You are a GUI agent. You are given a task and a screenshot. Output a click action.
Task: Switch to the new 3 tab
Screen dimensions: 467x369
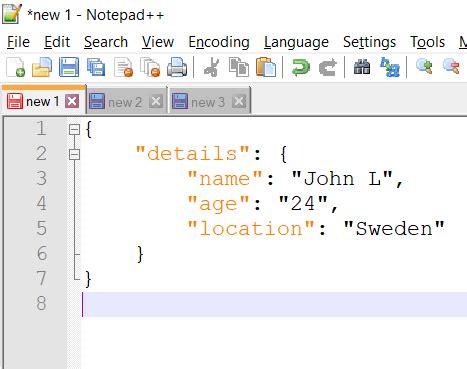coord(208,102)
